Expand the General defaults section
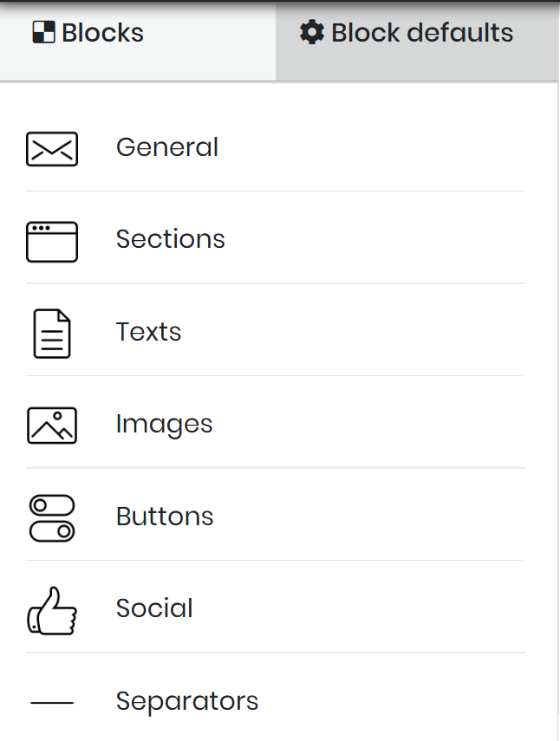 click(276, 149)
